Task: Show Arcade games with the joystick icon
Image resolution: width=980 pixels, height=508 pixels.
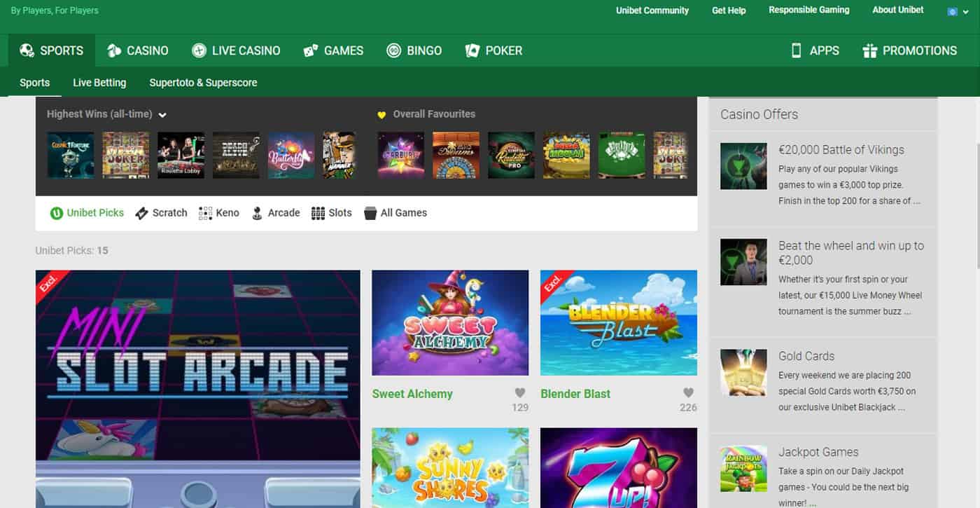Action: [x=276, y=213]
